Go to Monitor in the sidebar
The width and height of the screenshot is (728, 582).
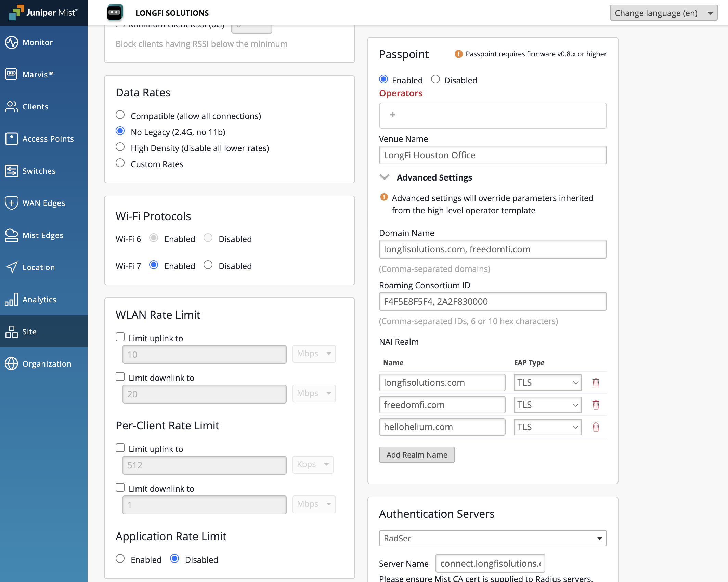pos(44,42)
